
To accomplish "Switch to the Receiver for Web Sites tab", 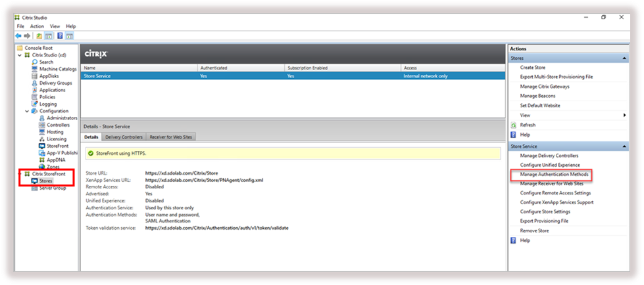I will [x=170, y=137].
